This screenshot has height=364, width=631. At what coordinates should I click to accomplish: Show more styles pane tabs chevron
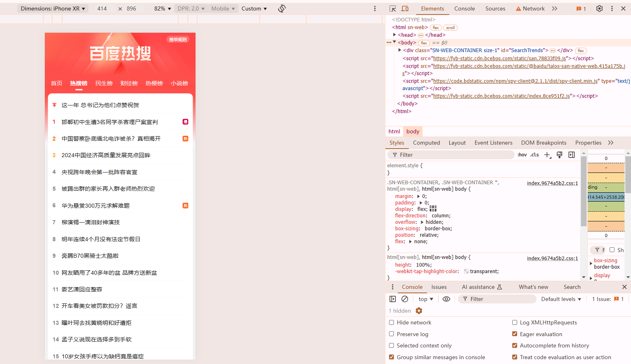pos(611,143)
